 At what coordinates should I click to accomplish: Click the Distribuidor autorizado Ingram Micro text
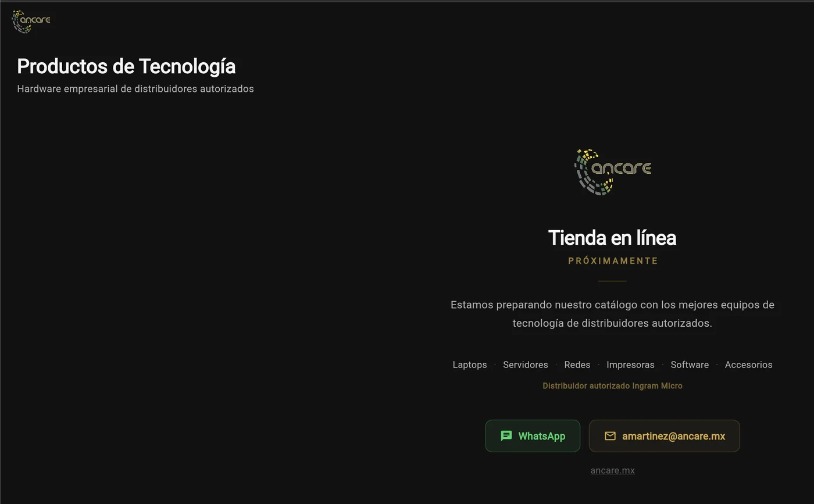pos(612,385)
